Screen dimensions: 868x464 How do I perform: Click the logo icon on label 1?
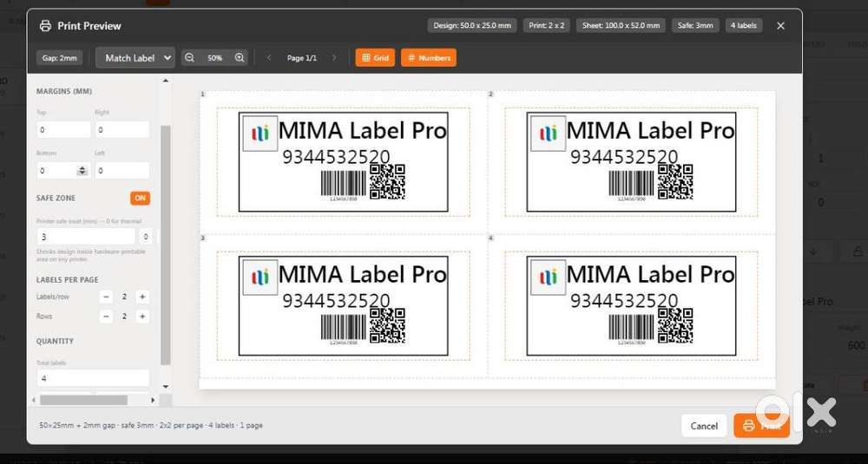(260, 134)
